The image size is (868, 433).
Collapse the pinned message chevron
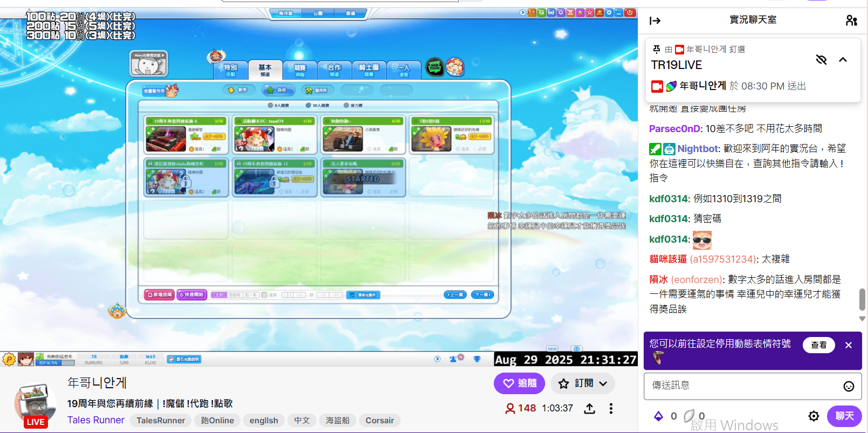[843, 59]
